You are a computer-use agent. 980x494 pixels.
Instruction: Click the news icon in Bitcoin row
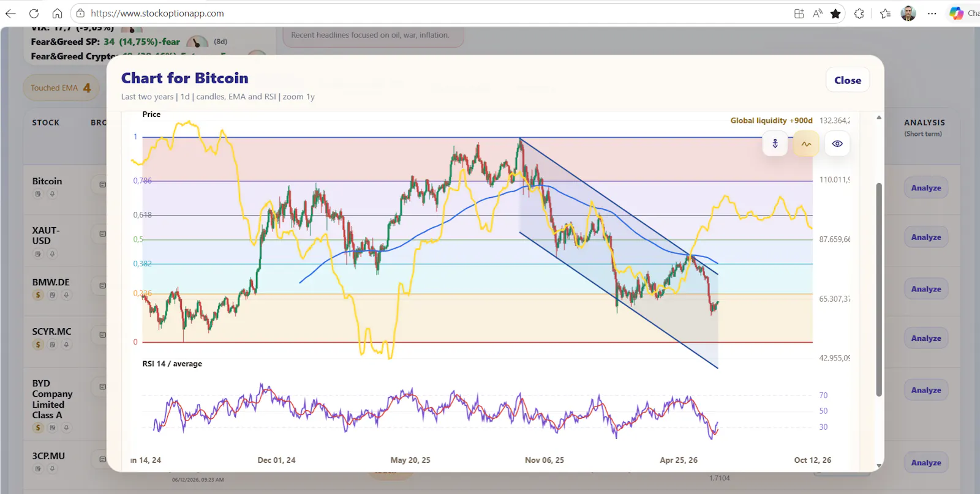point(102,184)
